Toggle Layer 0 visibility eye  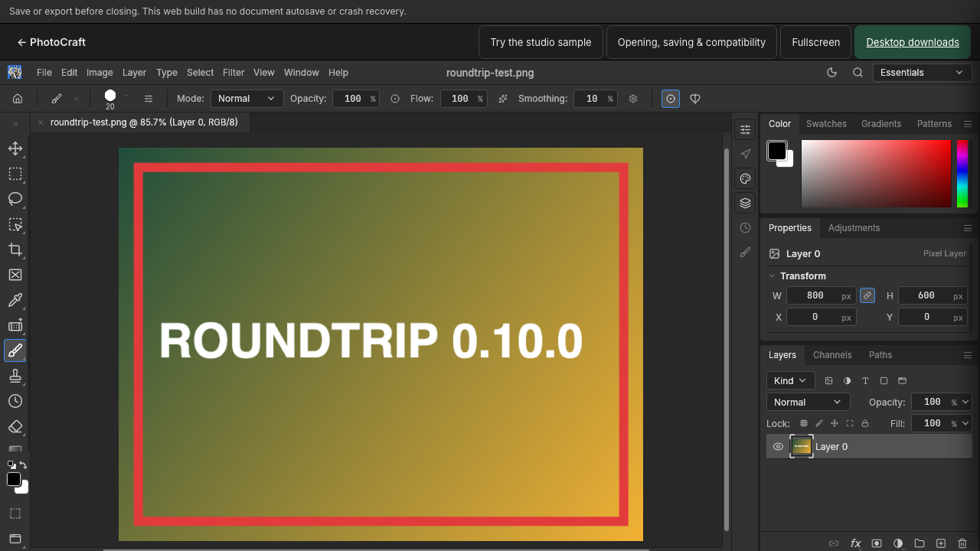(x=778, y=447)
